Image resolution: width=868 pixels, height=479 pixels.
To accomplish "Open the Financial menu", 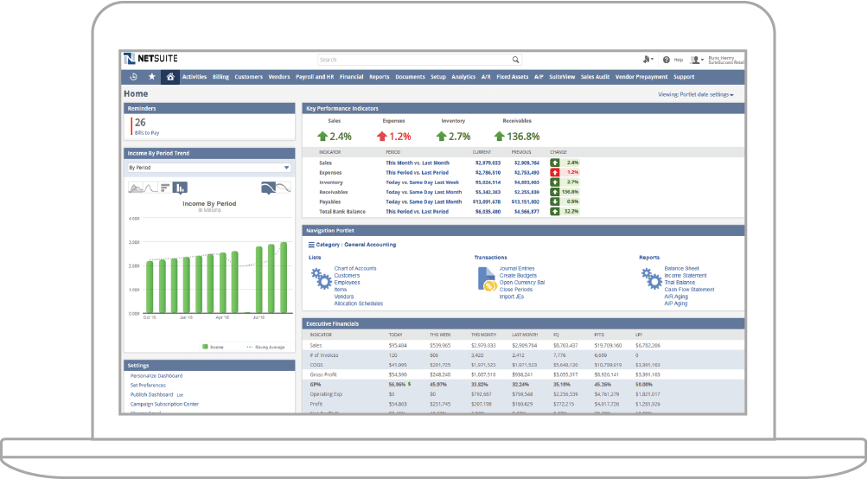I will pyautogui.click(x=352, y=77).
